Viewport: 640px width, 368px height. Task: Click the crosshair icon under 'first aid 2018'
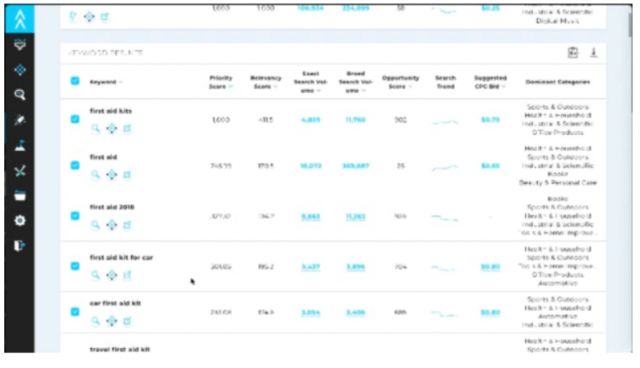[111, 225]
